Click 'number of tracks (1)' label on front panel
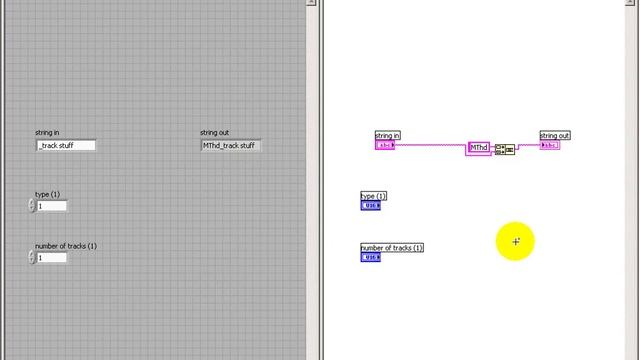Image resolution: width=640 pixels, height=360 pixels. 66,246
